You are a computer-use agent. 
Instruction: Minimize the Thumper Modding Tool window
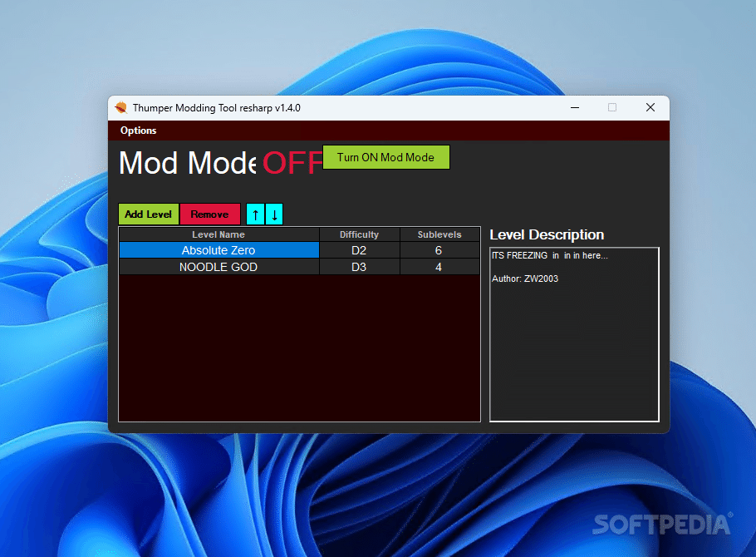click(x=575, y=107)
